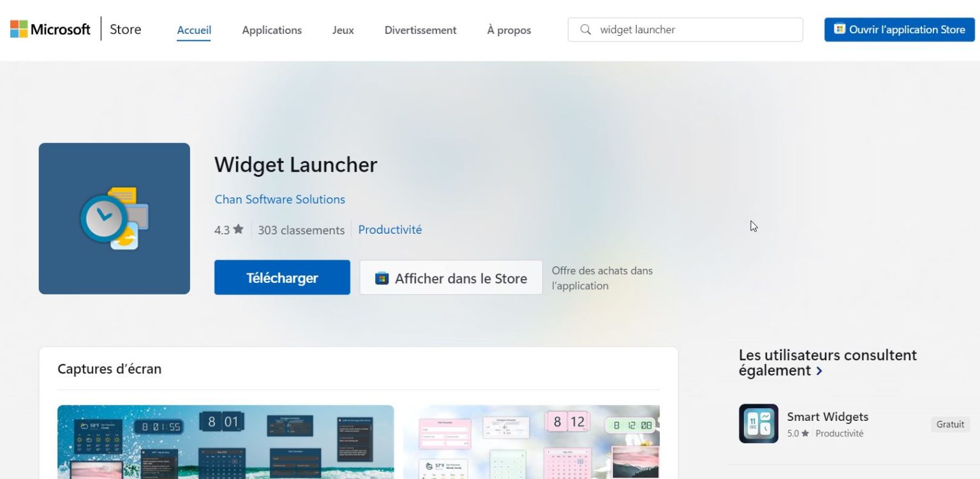Click the Microsoft logo
Screen dimensions: 980x479
50,29
